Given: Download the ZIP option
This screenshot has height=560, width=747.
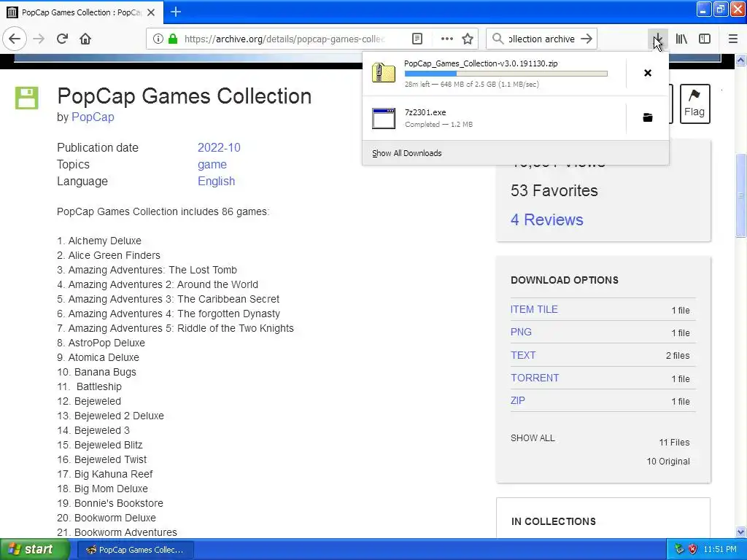Looking at the screenshot, I should click(518, 401).
